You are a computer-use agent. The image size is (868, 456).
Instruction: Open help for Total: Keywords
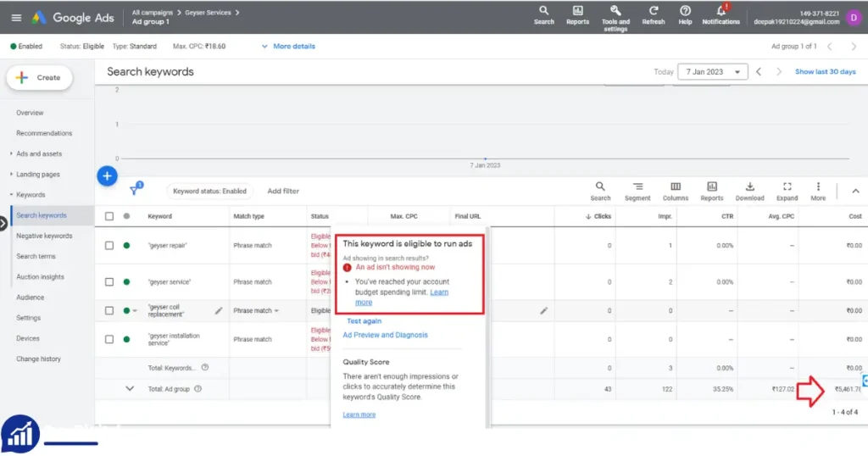[x=205, y=368]
